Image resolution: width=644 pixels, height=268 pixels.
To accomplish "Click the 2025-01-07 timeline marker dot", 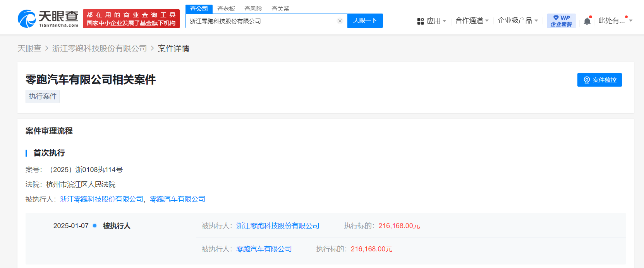I will coord(94,225).
